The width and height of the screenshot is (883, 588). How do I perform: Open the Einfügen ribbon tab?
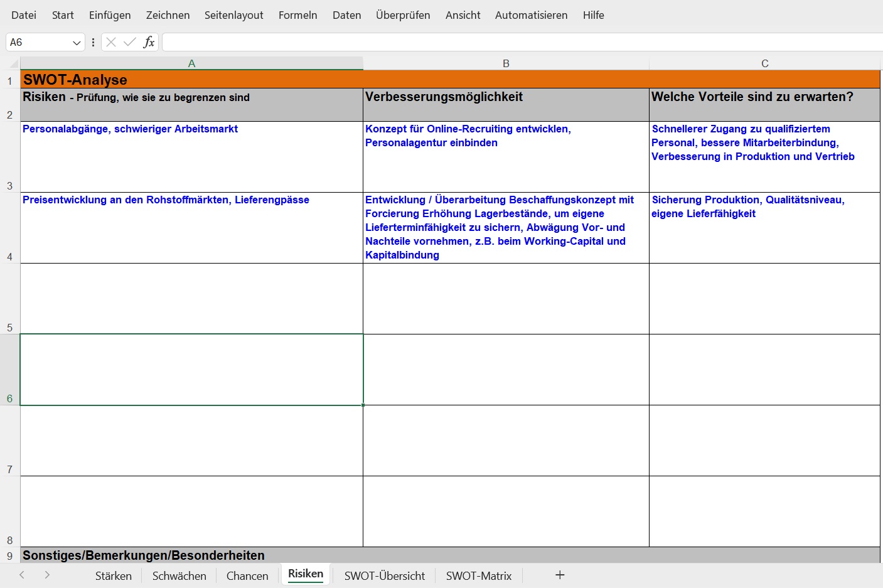click(110, 15)
